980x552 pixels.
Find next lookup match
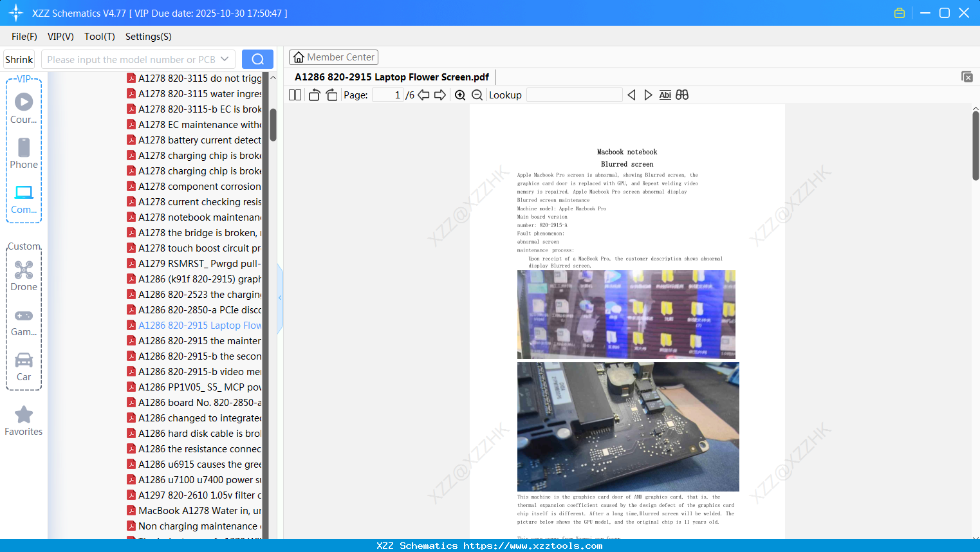pyautogui.click(x=648, y=95)
